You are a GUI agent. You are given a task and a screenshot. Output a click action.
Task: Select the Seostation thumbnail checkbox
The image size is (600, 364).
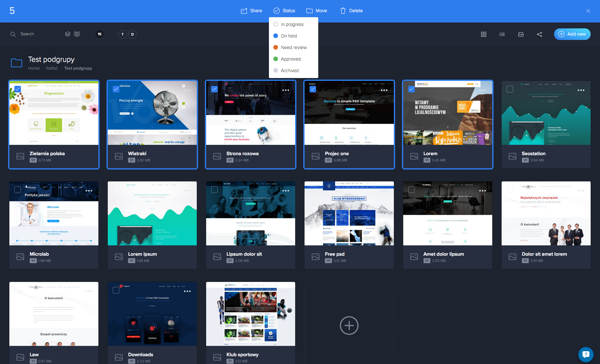click(510, 89)
